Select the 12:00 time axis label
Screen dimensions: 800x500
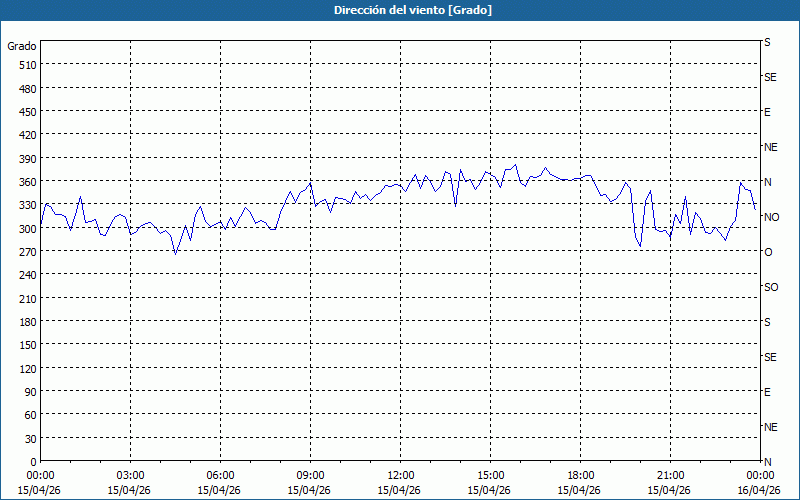tap(400, 475)
